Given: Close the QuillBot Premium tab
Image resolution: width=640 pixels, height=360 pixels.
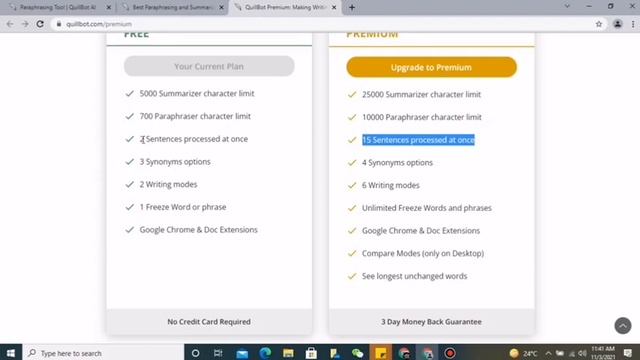Looking at the screenshot, I should (x=334, y=7).
